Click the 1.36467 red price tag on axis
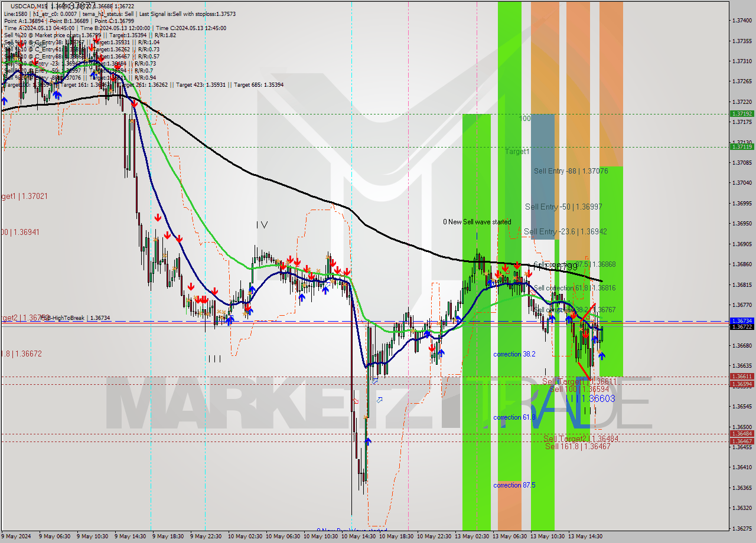756x543 pixels. (x=741, y=441)
